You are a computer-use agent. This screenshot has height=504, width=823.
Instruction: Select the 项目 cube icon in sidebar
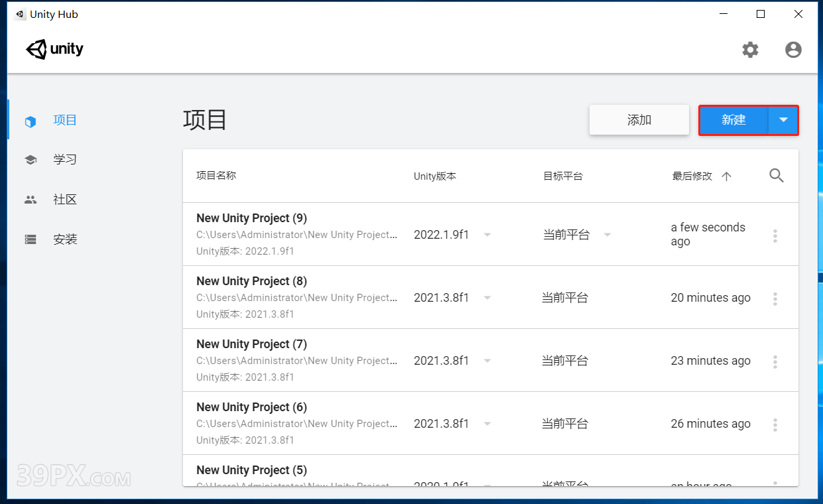[30, 121]
